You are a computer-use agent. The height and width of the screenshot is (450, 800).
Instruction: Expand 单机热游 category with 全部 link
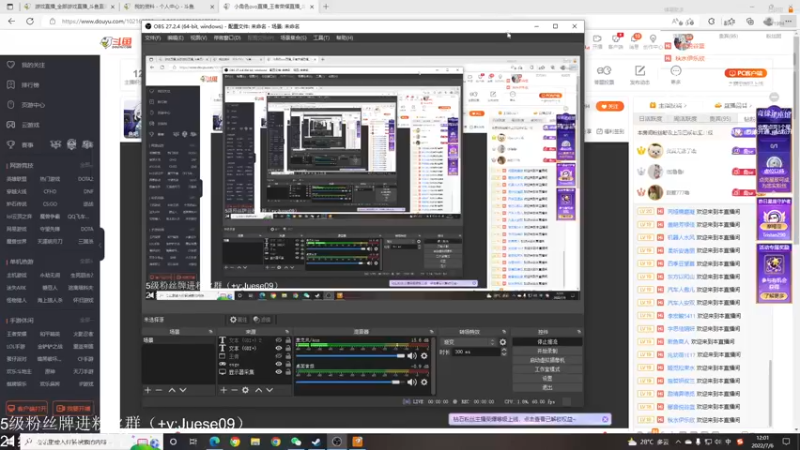pos(86,261)
